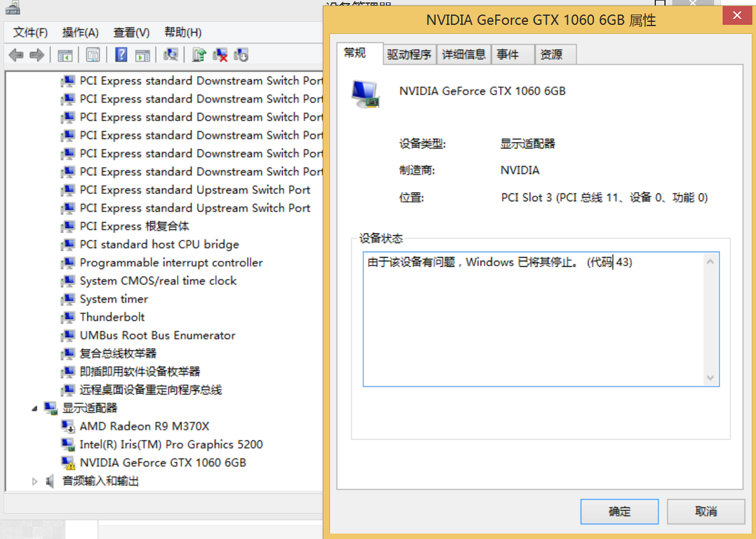The height and width of the screenshot is (539, 756).
Task: Open the 操作(A) menu
Action: (80, 32)
